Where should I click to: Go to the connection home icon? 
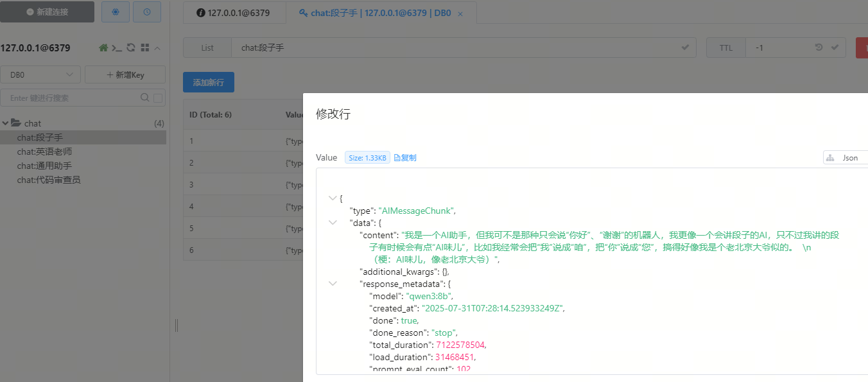point(103,48)
